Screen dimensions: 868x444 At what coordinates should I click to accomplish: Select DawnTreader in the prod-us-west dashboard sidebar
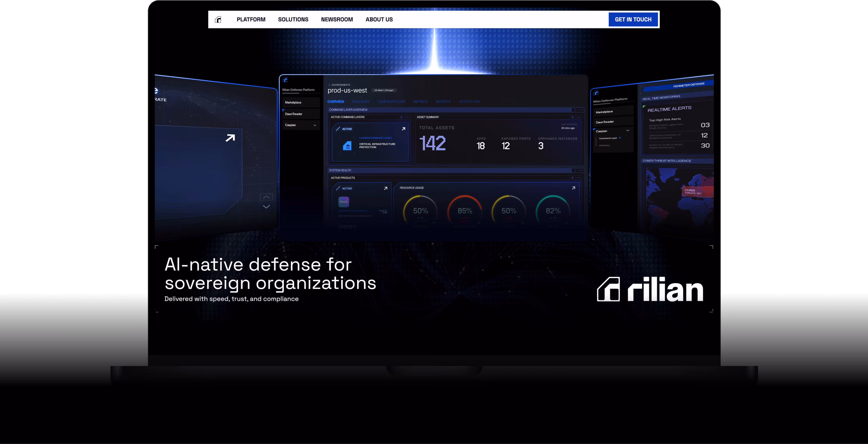pyautogui.click(x=301, y=114)
